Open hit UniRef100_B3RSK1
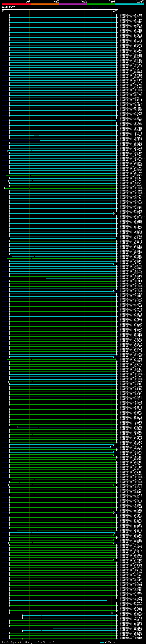Image resolution: width=146 pixels, height=644 pixels. (131, 175)
